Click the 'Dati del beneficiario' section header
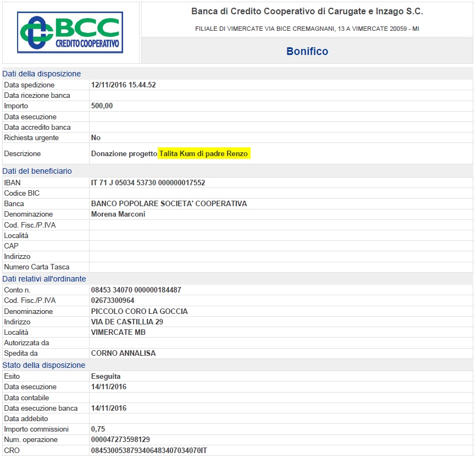This screenshot has width=476, height=458. [37, 171]
